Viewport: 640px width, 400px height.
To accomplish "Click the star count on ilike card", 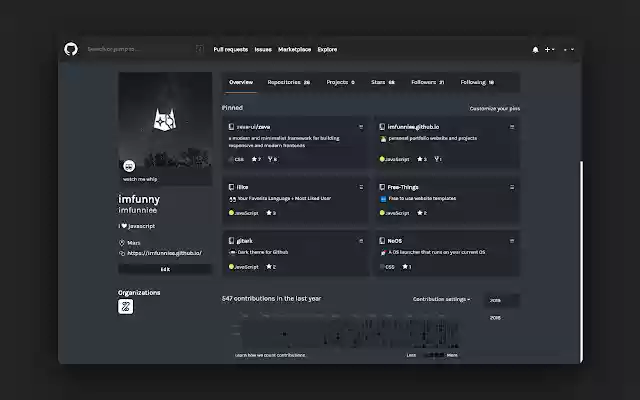I will (271, 213).
